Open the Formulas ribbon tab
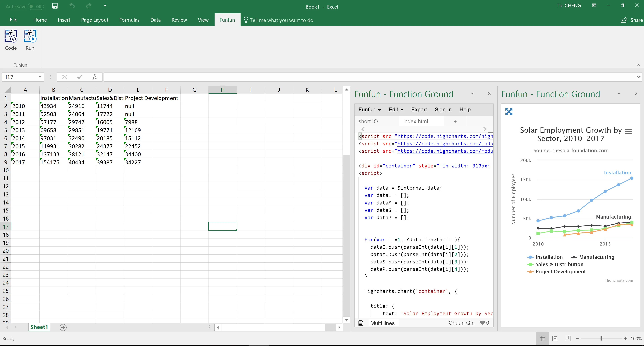This screenshot has height=346, width=644. tap(129, 20)
